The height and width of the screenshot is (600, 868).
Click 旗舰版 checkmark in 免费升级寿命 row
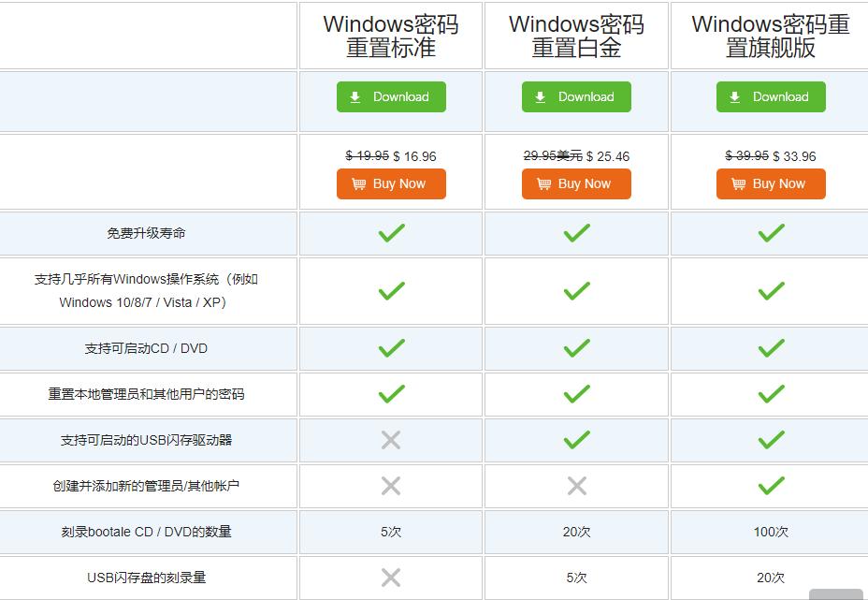[771, 233]
